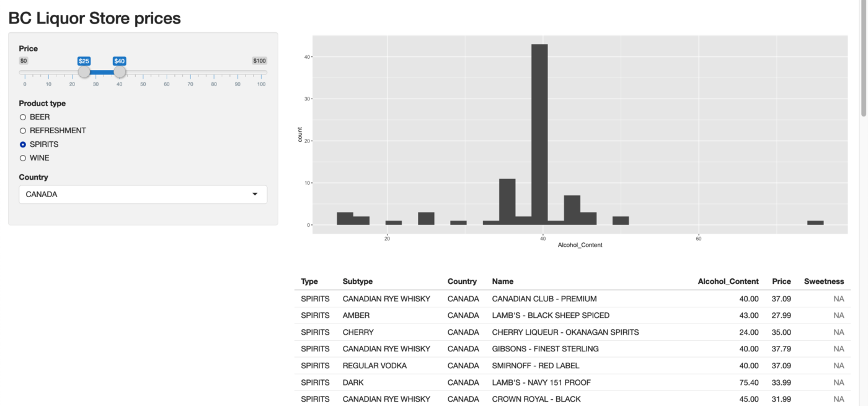Select the CANADIAN CLUB - PREMIUM row
868x406 pixels.
[544, 299]
